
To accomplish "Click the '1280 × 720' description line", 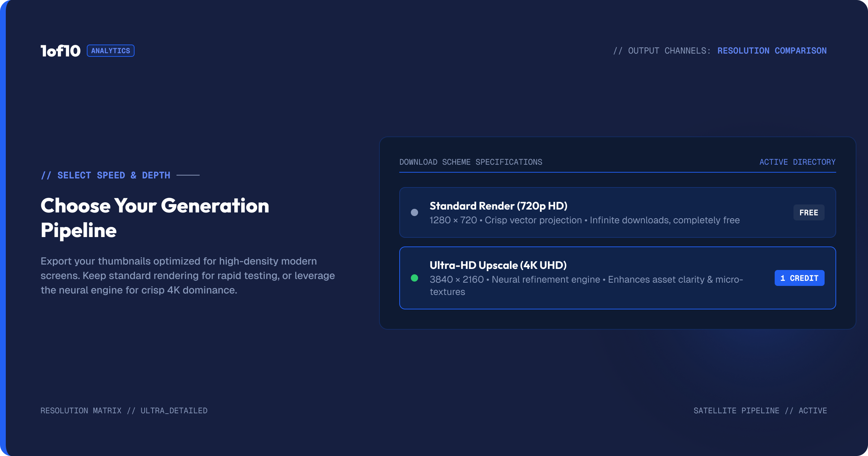I will (585, 220).
